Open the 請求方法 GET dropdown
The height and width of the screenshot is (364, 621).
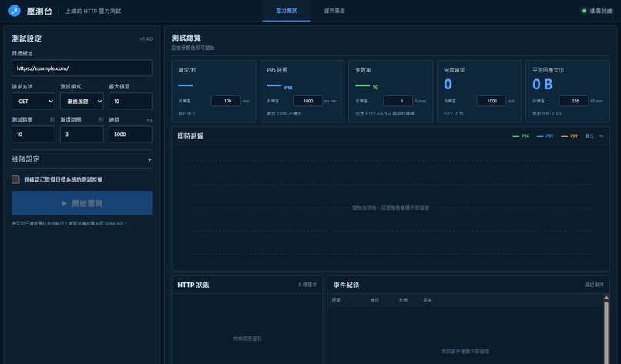(33, 102)
